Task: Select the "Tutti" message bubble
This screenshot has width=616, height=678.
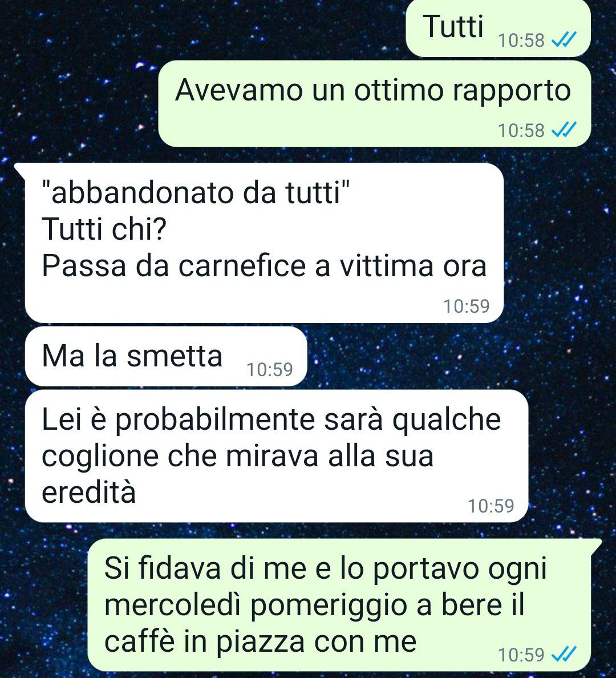Action: (x=499, y=29)
